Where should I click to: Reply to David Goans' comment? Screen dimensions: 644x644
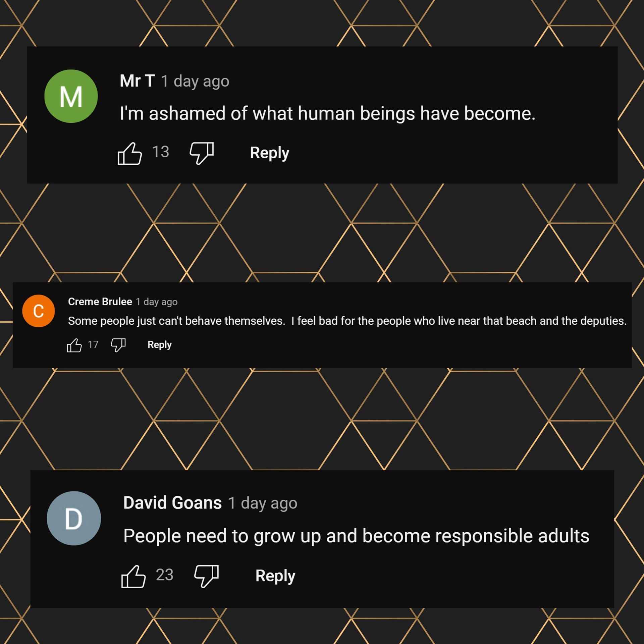pos(275,576)
